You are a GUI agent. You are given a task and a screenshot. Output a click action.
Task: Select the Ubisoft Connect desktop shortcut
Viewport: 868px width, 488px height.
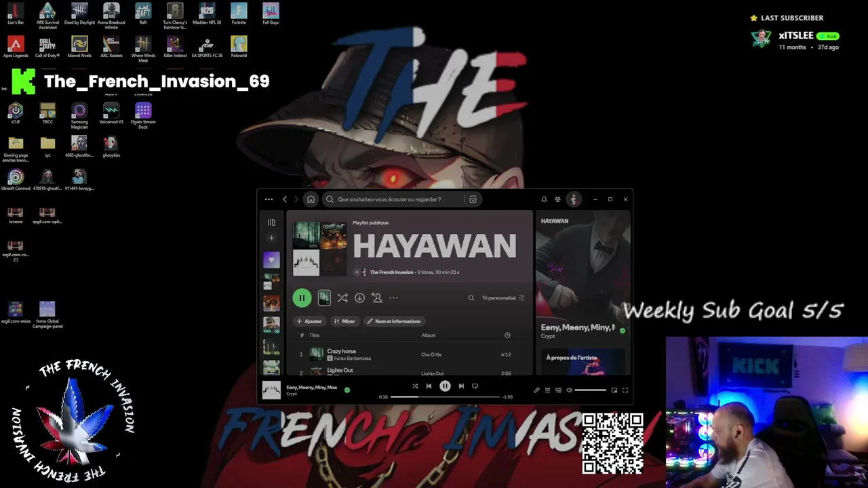click(16, 180)
